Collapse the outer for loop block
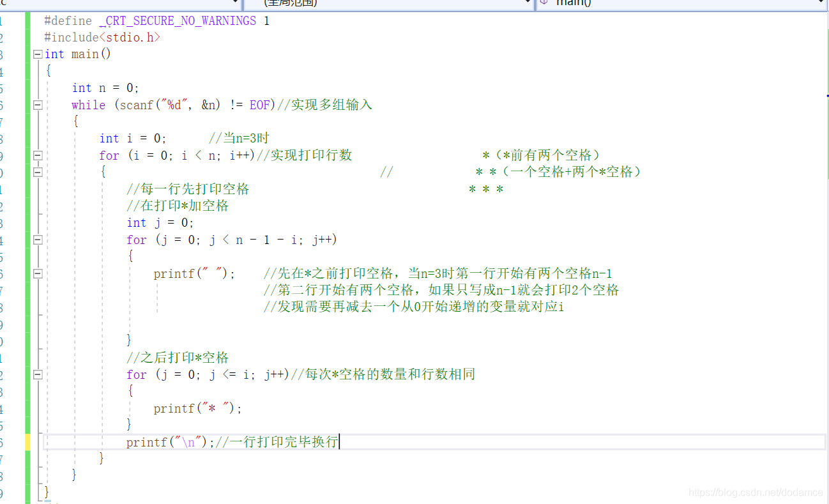Viewport: 829px width, 504px height. click(x=37, y=155)
